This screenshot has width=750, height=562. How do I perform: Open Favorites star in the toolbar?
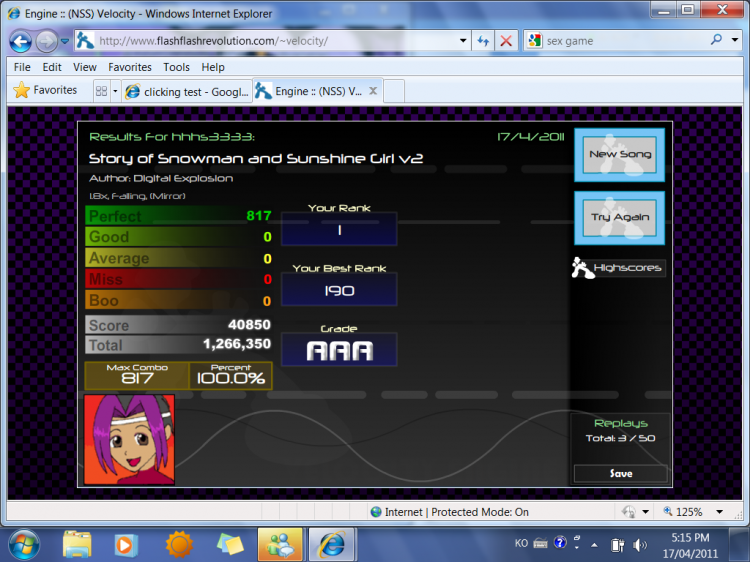click(46, 90)
